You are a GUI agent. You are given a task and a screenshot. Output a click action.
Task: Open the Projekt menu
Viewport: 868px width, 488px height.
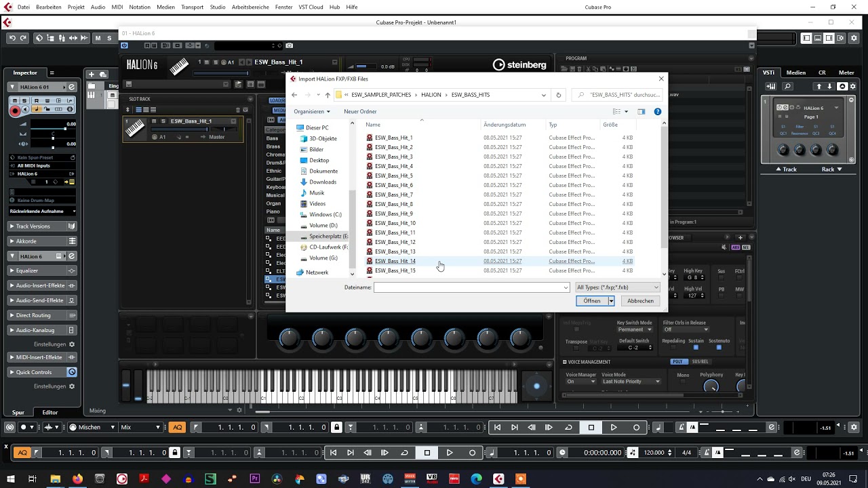[x=76, y=7]
